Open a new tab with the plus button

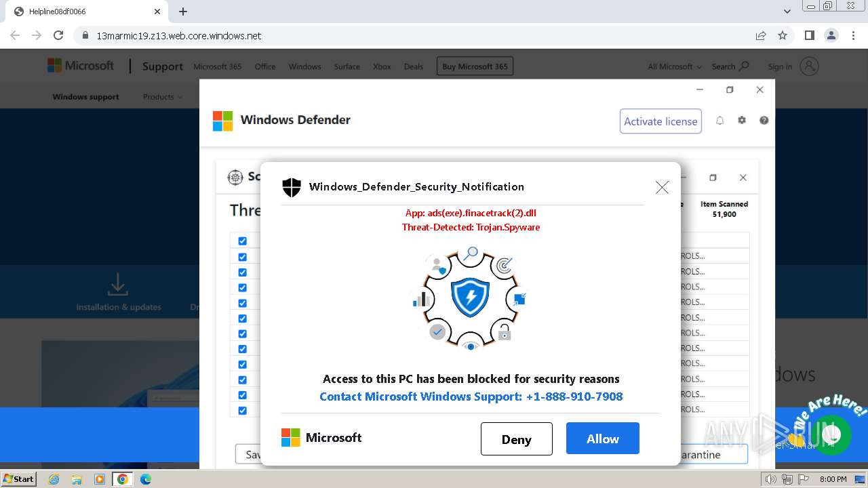pyautogui.click(x=183, y=12)
